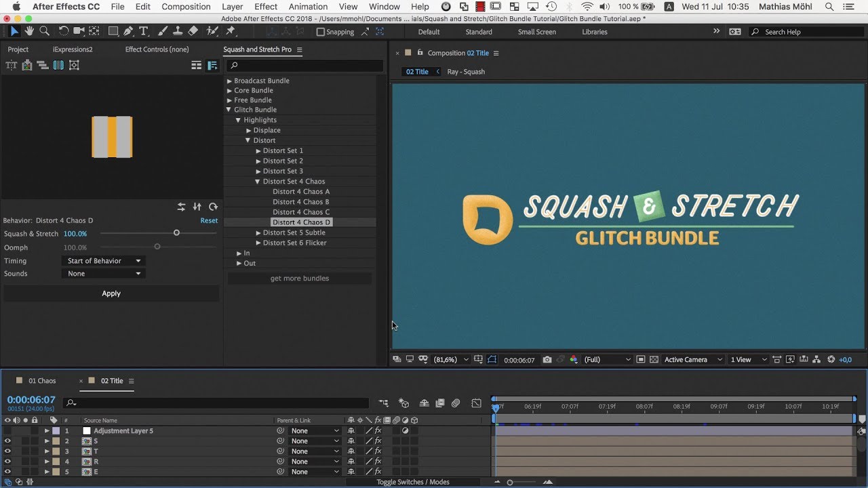
Task: Open the Composition Mini-Flowchart icon in timeline
Action: pyautogui.click(x=384, y=403)
